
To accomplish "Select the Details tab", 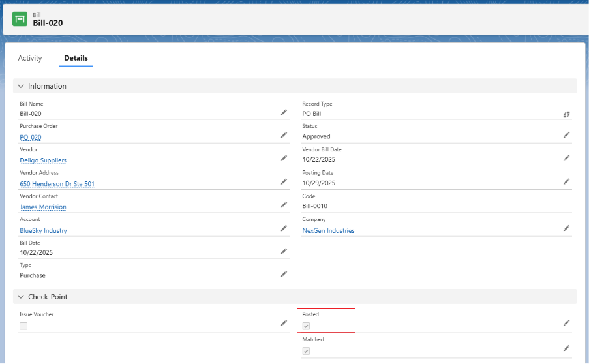I will (76, 58).
